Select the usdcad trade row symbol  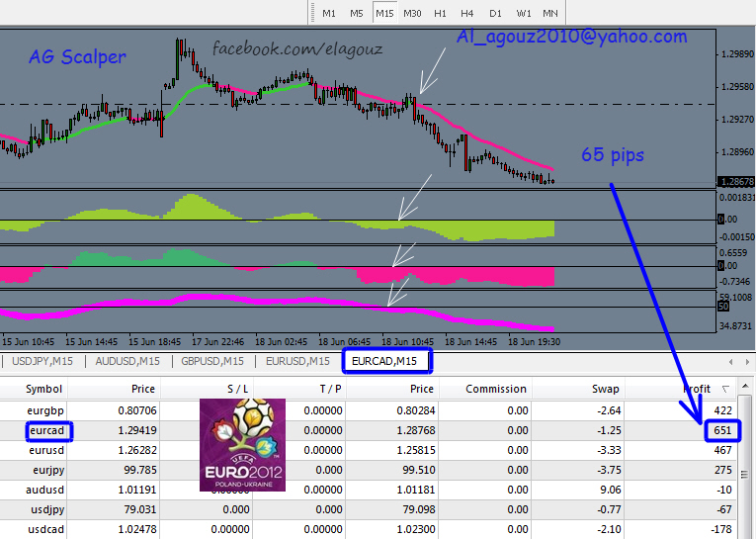(45, 529)
